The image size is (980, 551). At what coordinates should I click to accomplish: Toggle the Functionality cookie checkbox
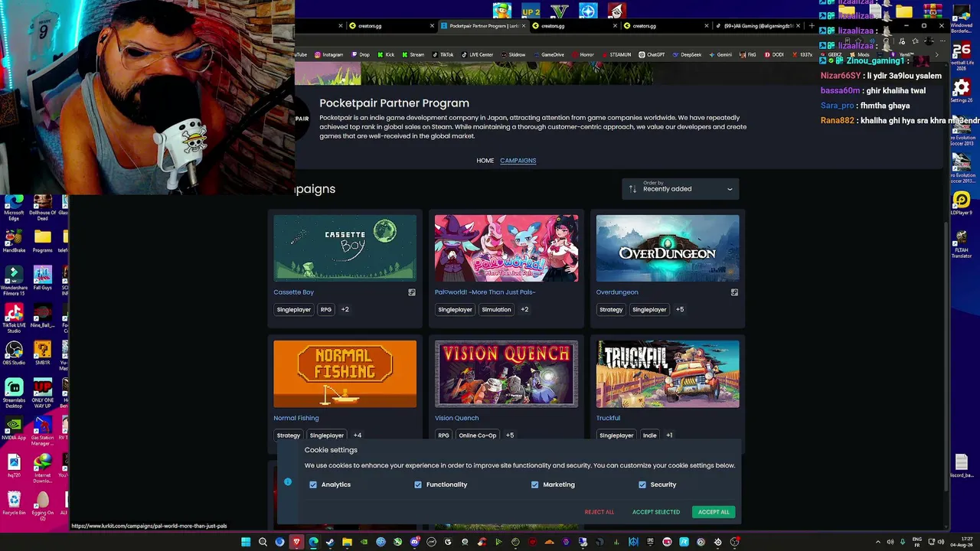(x=418, y=484)
